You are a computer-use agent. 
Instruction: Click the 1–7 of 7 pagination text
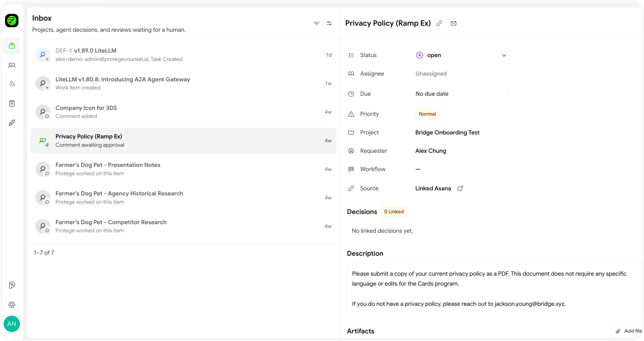tap(44, 253)
